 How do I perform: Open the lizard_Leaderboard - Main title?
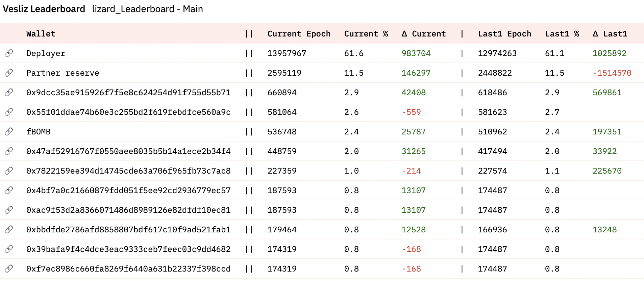coord(147,9)
